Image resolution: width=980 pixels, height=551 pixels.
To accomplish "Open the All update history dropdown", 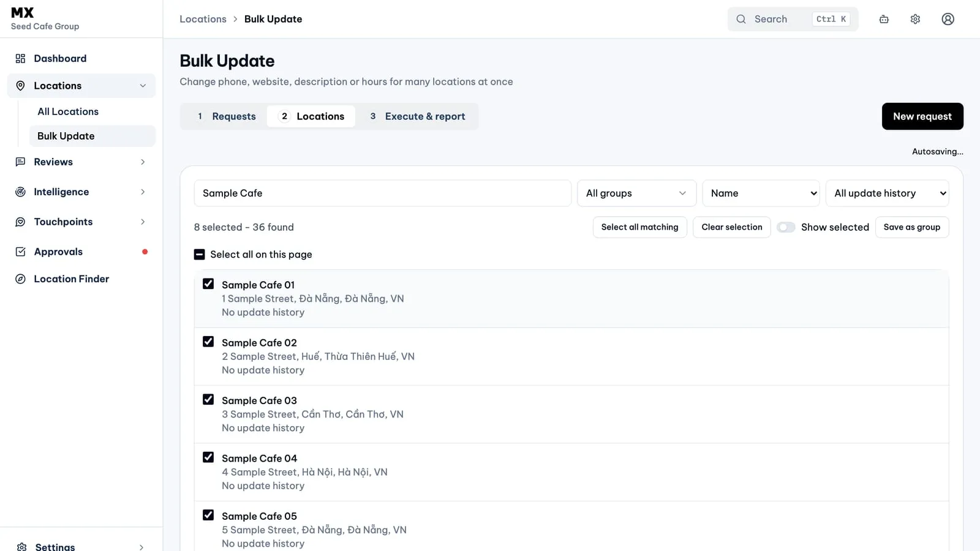I will (887, 193).
